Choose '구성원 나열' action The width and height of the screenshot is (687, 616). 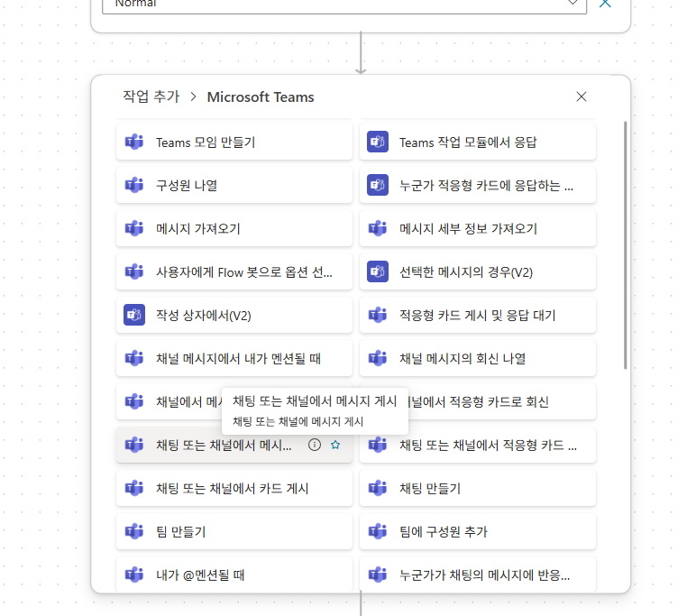pyautogui.click(x=234, y=185)
